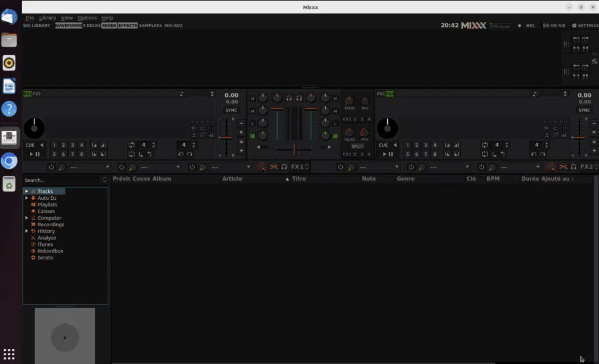Image resolution: width=599 pixels, height=364 pixels.
Task: Open third FX2 effect selector dropdown
Action: click(519, 167)
